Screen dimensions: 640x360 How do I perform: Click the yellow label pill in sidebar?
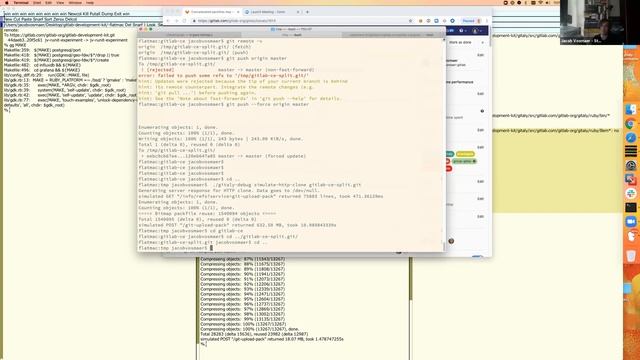(465, 154)
